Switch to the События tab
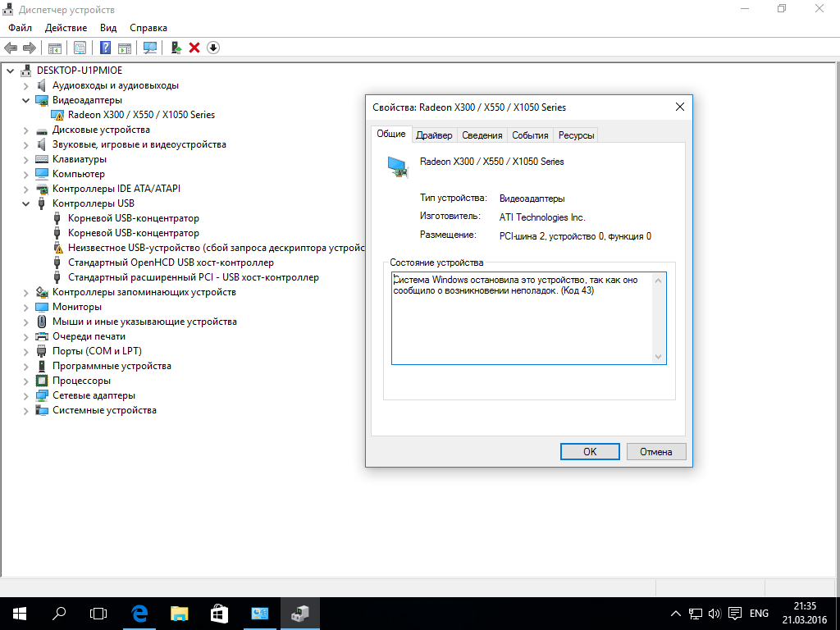The height and width of the screenshot is (630, 840). 530,135
